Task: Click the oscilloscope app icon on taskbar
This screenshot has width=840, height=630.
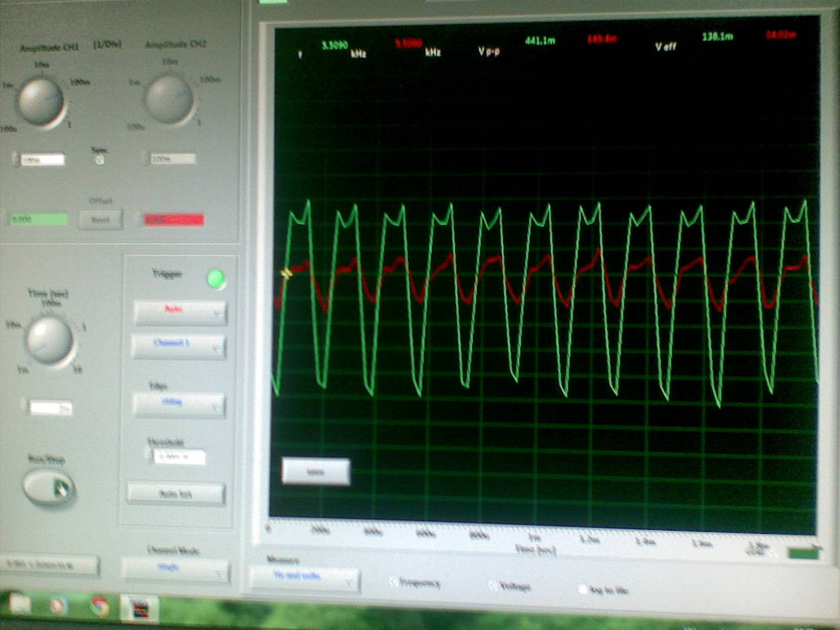Action: [140, 609]
